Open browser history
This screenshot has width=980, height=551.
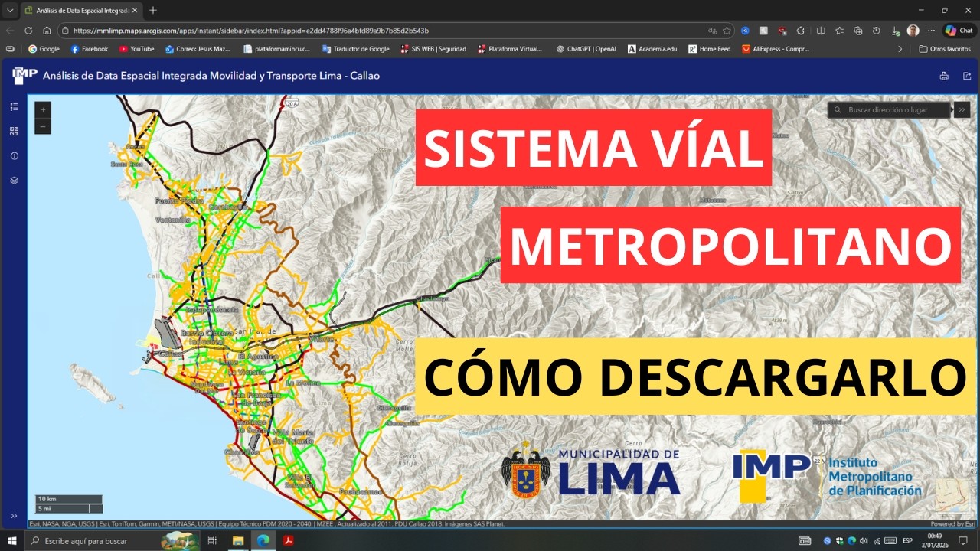point(877,31)
